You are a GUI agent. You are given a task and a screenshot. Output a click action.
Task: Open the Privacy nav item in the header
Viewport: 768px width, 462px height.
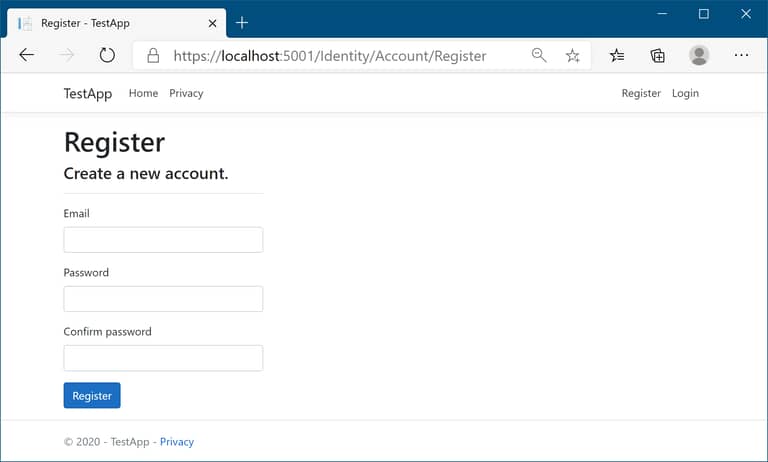[x=186, y=93]
